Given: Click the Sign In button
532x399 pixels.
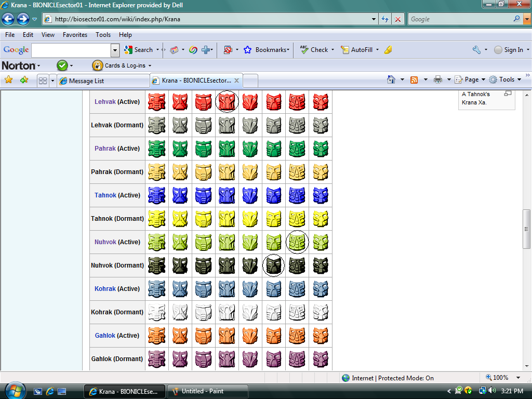Looking at the screenshot, I should point(509,50).
